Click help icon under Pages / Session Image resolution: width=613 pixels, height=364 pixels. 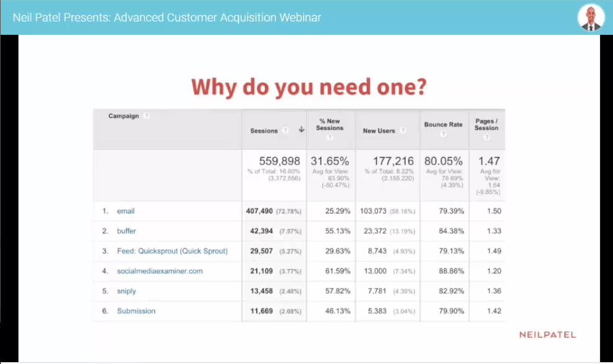486,137
